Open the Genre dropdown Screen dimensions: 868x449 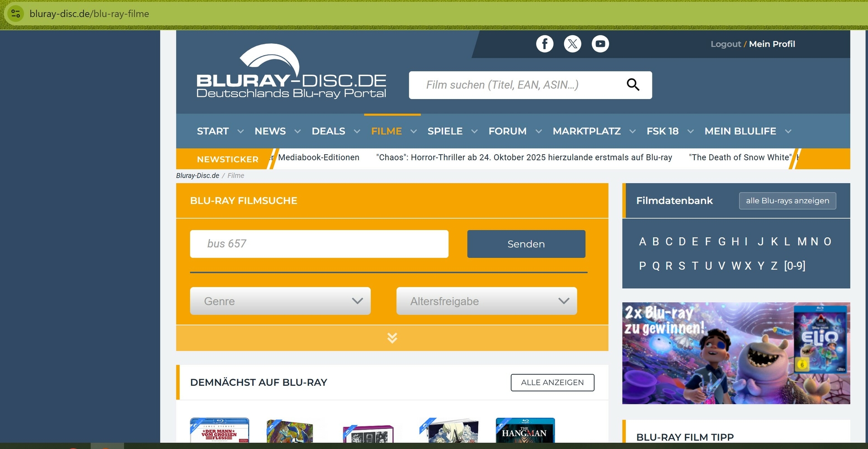point(280,301)
